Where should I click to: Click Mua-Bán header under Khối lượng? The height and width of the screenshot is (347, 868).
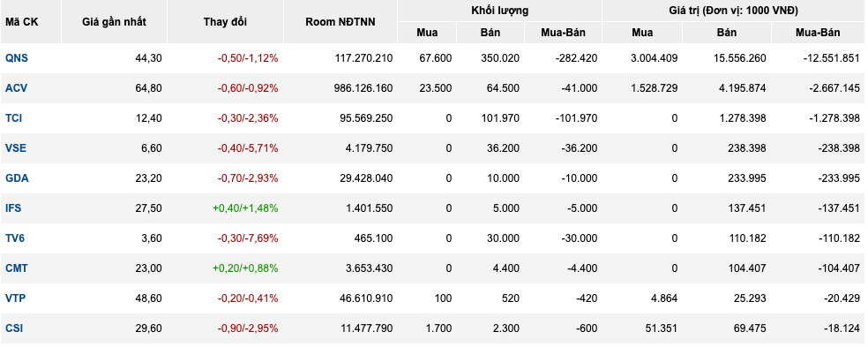click(x=563, y=33)
